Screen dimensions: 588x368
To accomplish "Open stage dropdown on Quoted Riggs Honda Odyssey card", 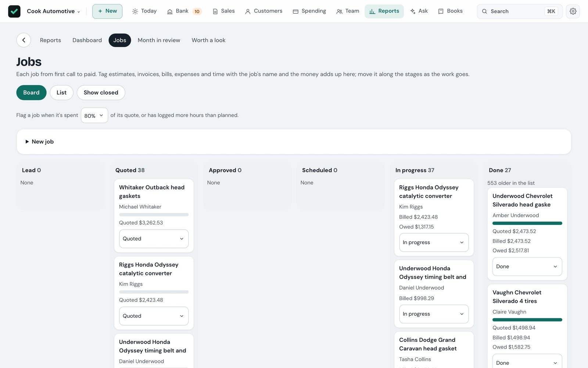I will point(154,316).
